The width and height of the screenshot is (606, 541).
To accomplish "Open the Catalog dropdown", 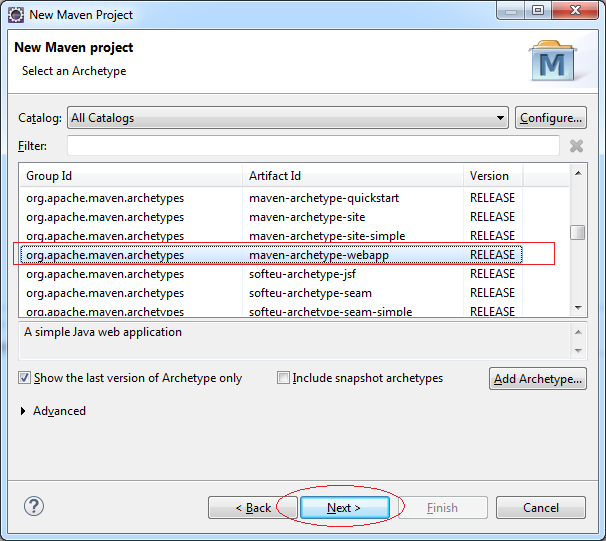I will (x=288, y=117).
